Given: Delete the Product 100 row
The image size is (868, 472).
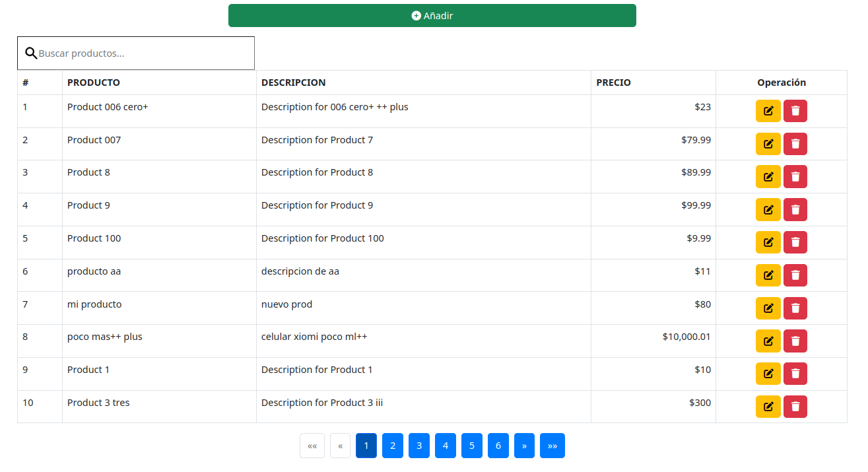Looking at the screenshot, I should tap(795, 242).
